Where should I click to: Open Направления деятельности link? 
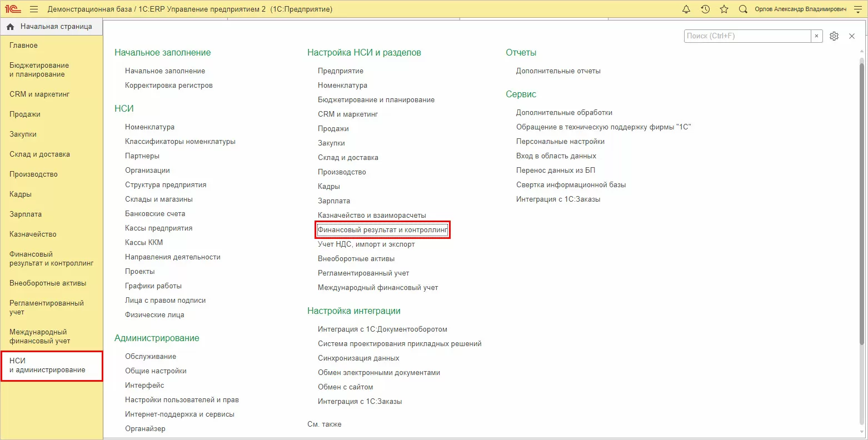[x=173, y=257]
